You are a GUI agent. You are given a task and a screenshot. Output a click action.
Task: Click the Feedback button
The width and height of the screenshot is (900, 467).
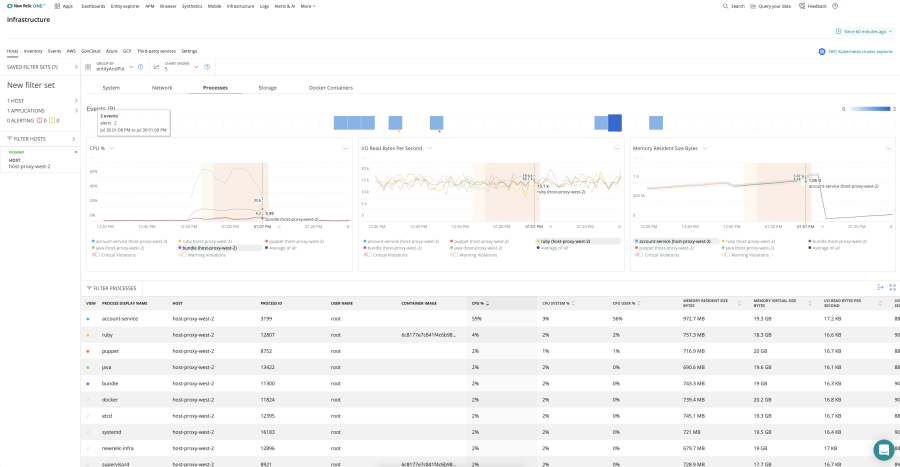(814, 6)
